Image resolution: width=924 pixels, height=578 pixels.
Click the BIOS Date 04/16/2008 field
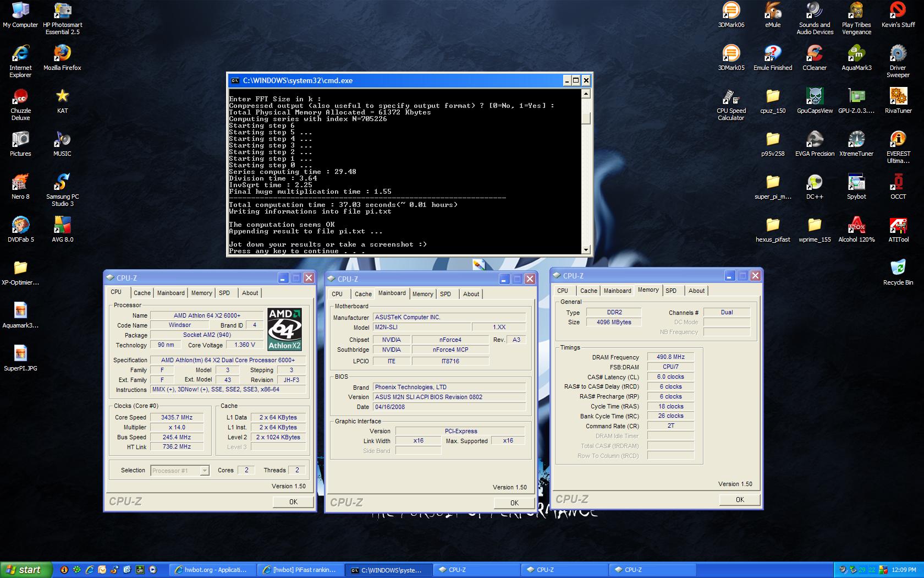coord(449,407)
